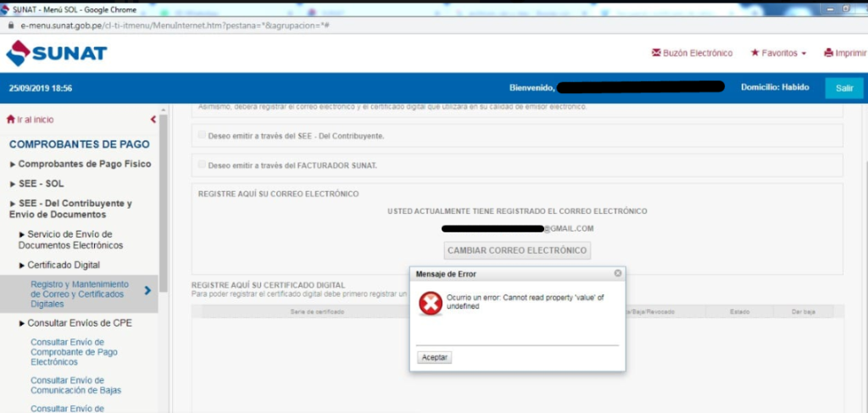This screenshot has width=868, height=413.
Task: Open Buzón Electrónico envelope icon
Action: coord(656,53)
